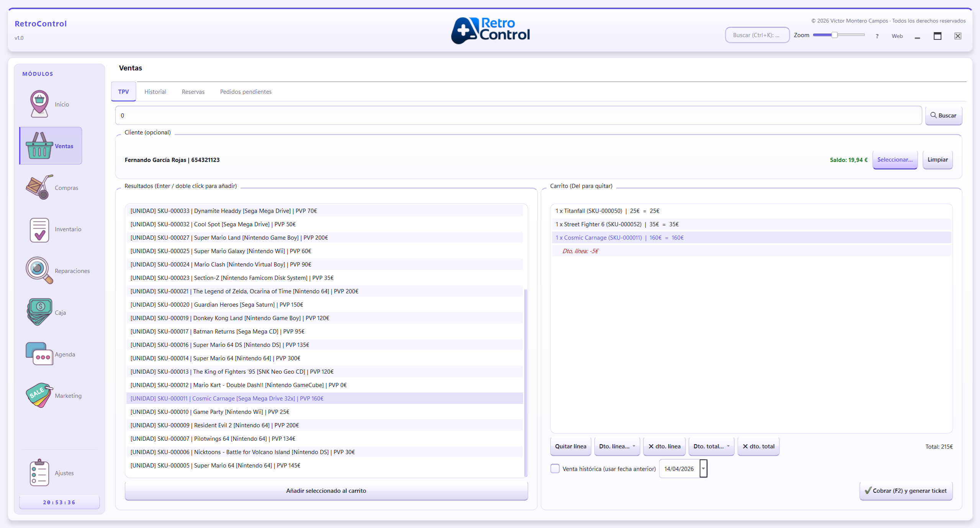Open the Caja money icon

pos(39,312)
